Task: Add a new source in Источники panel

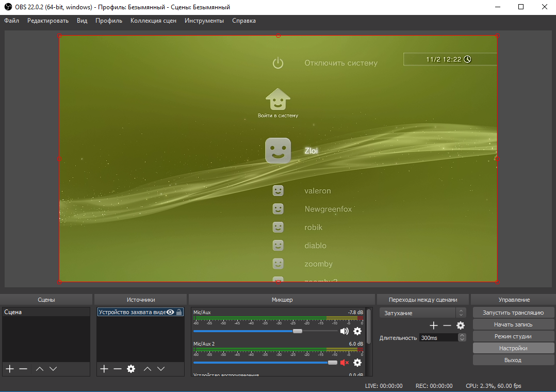Action: 104,369
